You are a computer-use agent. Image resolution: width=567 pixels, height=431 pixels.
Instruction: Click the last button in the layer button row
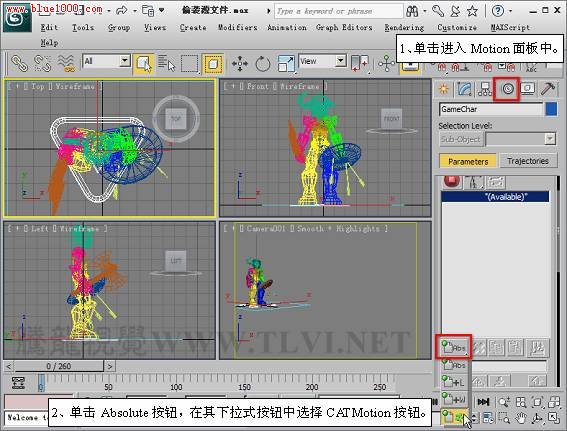(537, 347)
